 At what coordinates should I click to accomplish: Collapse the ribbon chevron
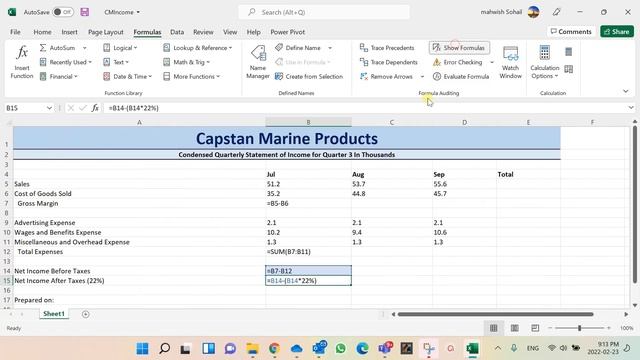pyautogui.click(x=626, y=91)
